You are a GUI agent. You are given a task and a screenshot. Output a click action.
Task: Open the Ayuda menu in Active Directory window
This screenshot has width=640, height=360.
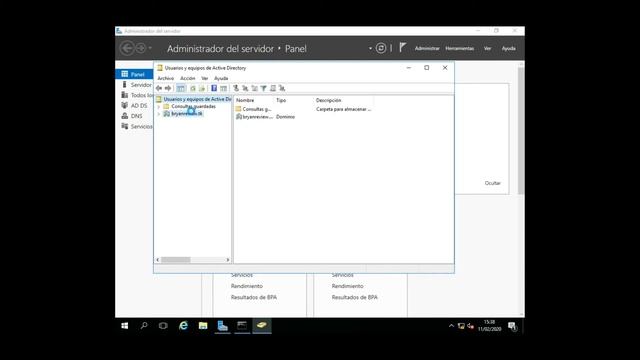[221, 78]
